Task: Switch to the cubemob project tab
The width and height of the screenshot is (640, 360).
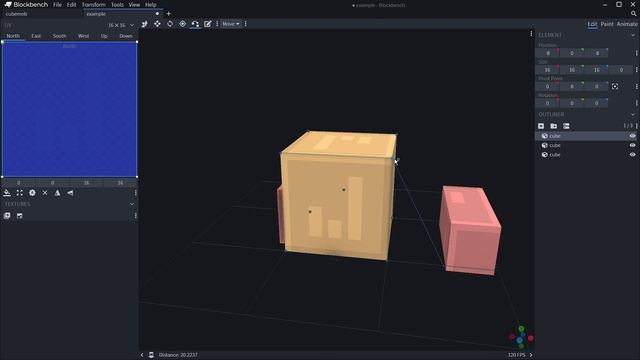Action: click(x=42, y=14)
